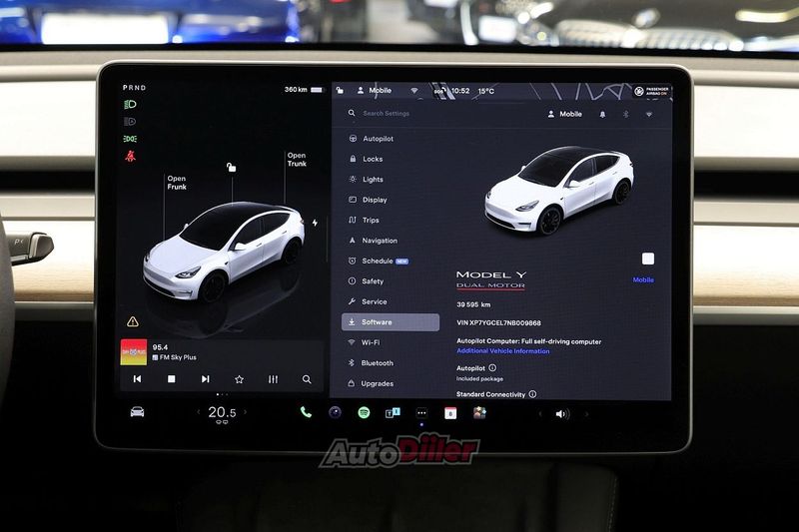Increase cabin temperature with right arrow
The height and width of the screenshot is (532, 799).
(x=245, y=412)
